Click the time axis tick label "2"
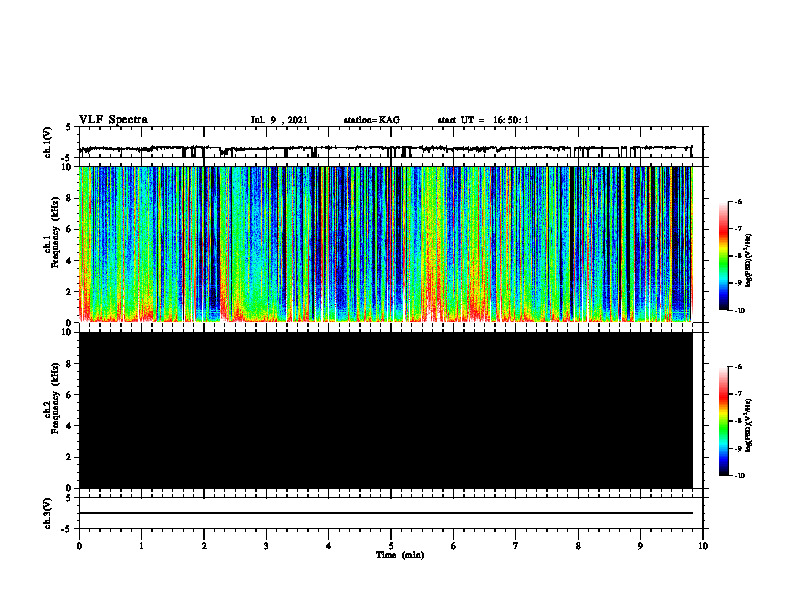The width and height of the screenshot is (792, 612). point(204,546)
